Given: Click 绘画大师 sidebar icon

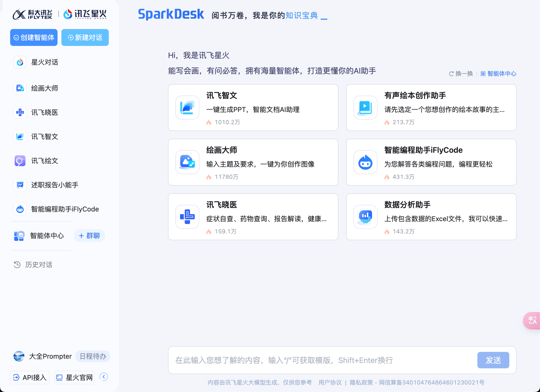Looking at the screenshot, I should [20, 88].
